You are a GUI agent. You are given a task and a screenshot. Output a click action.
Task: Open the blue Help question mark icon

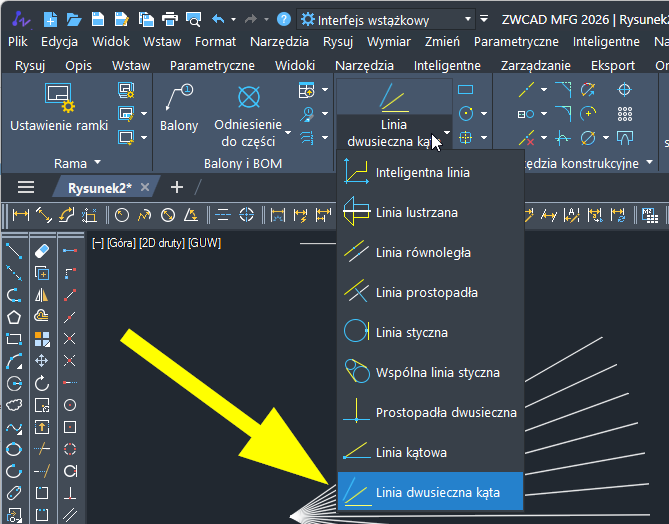(x=284, y=19)
